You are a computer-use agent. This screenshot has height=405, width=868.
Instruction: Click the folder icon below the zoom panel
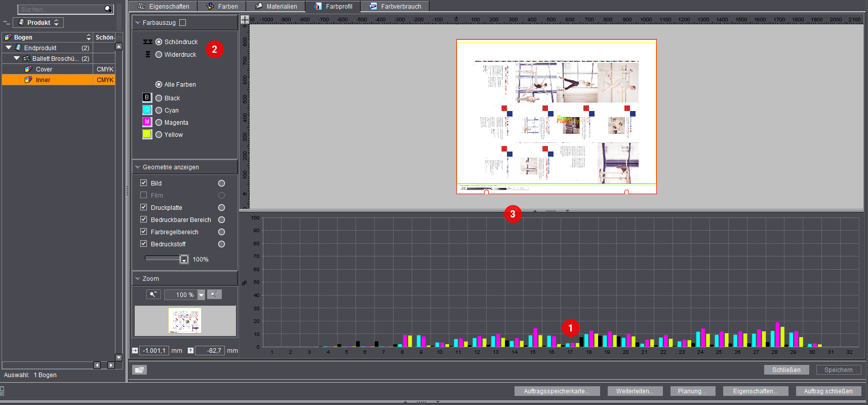point(139,370)
